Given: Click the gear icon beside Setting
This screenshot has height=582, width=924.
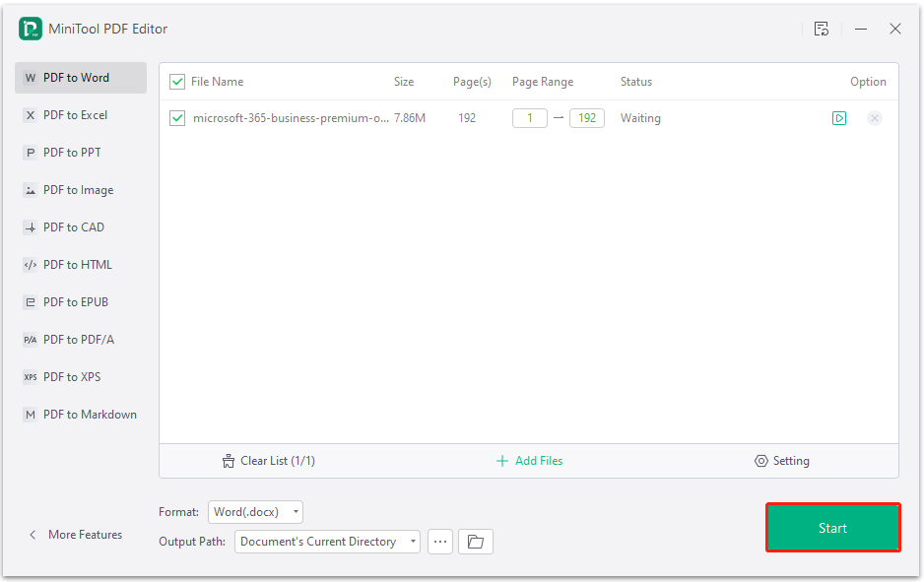Looking at the screenshot, I should pyautogui.click(x=761, y=461).
